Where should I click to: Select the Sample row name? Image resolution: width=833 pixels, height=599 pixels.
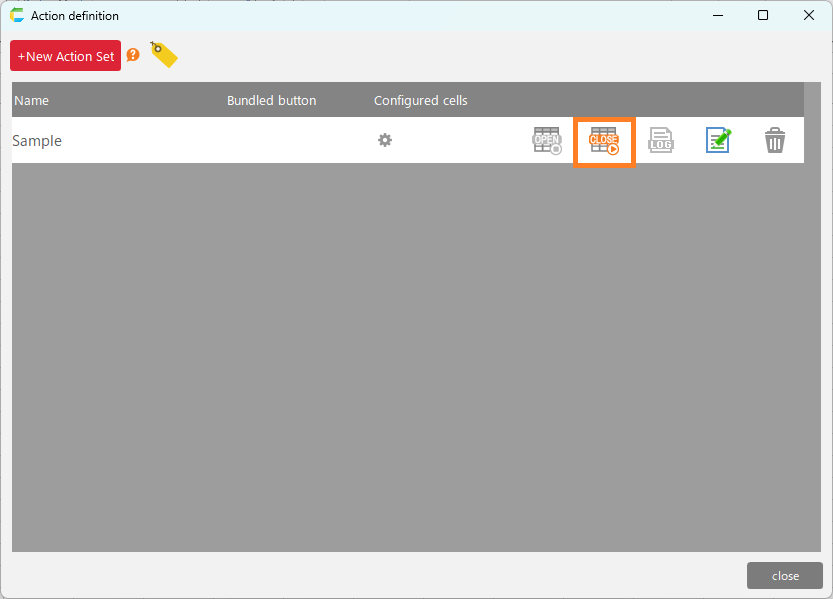[x=37, y=141]
